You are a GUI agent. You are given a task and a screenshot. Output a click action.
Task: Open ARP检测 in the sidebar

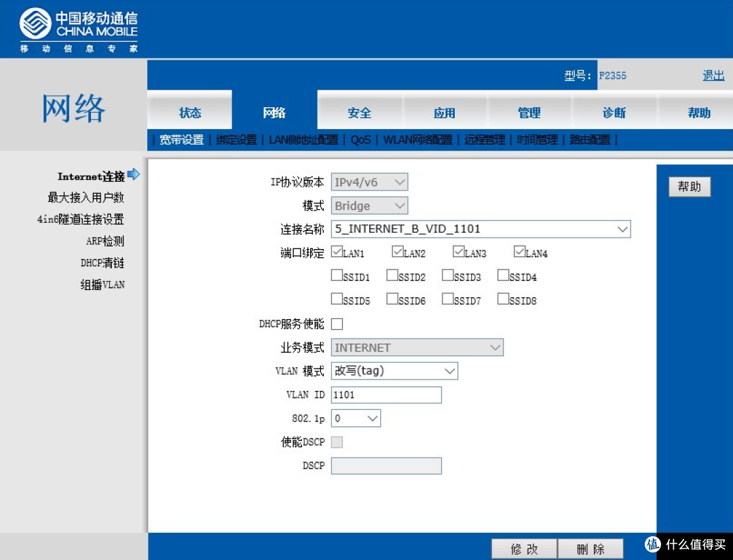click(105, 241)
